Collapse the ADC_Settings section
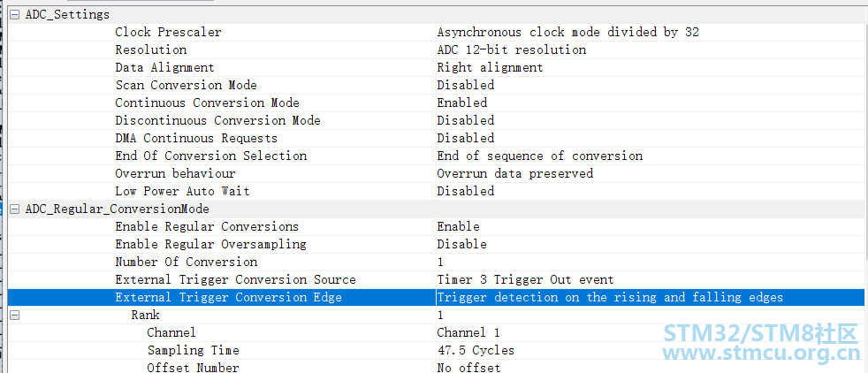 point(15,14)
